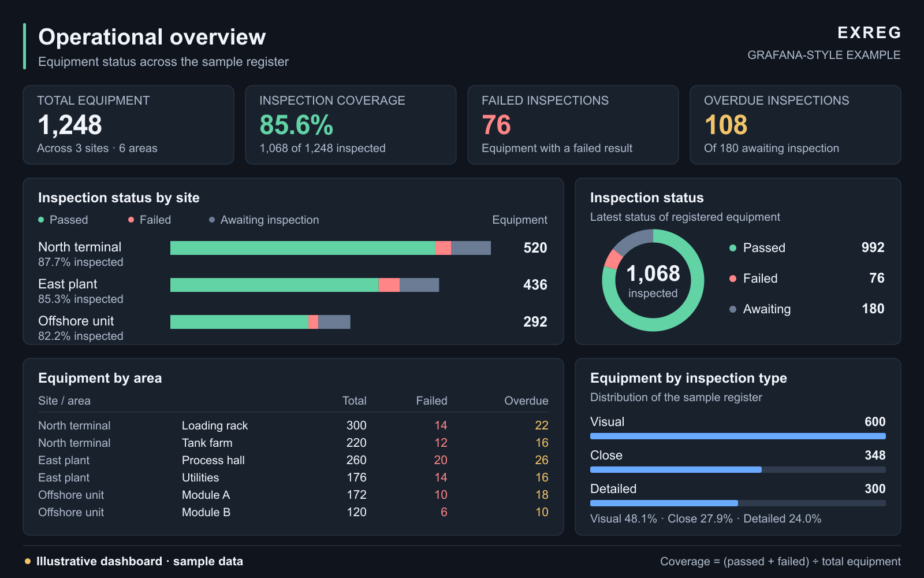Click the Site / area column header
The image size is (924, 578).
pos(64,401)
